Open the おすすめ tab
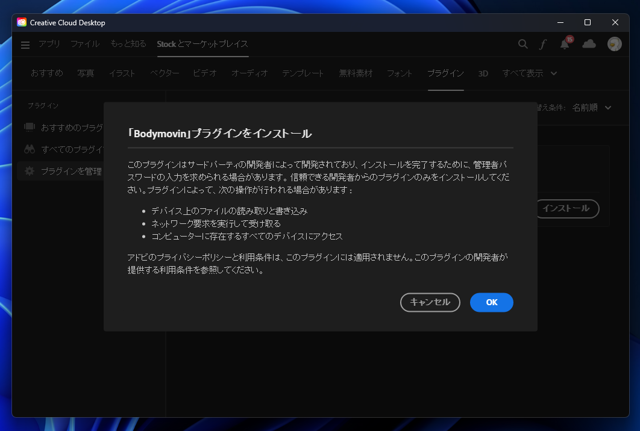 (47, 73)
